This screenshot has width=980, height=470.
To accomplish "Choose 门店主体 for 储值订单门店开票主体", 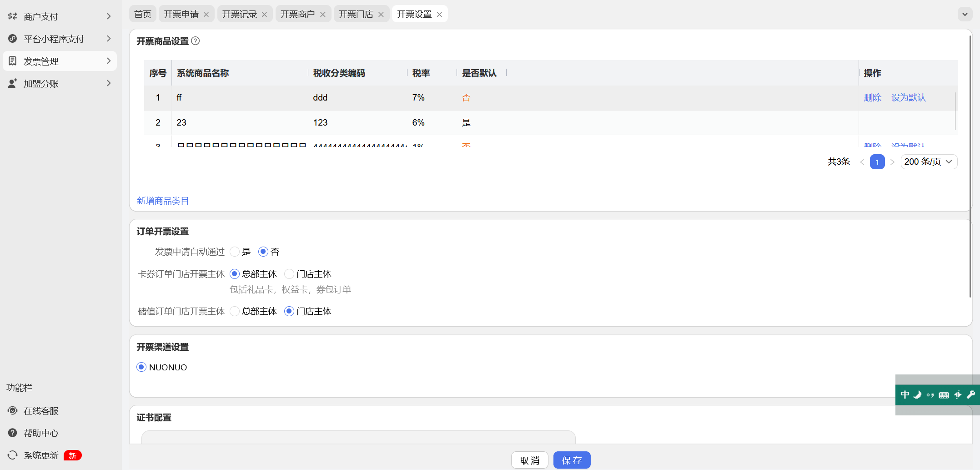I will 289,311.
